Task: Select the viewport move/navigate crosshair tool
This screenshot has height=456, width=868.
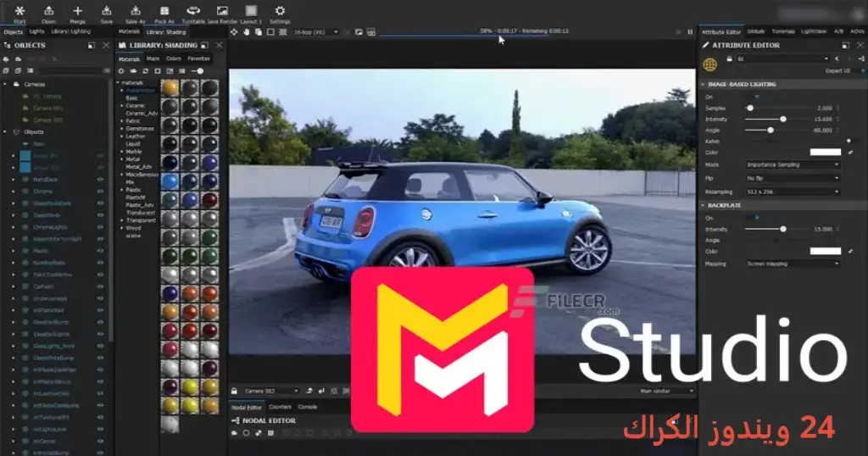Action: [x=234, y=32]
